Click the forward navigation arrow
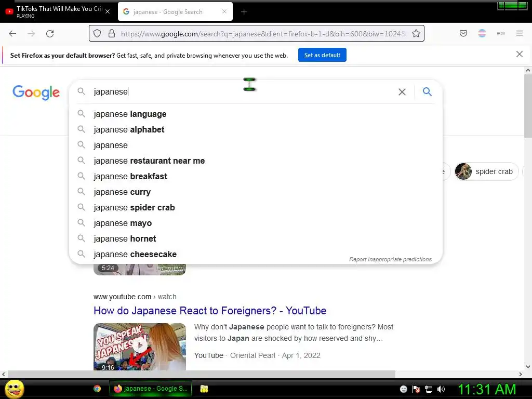The image size is (532, 399). coord(31,34)
